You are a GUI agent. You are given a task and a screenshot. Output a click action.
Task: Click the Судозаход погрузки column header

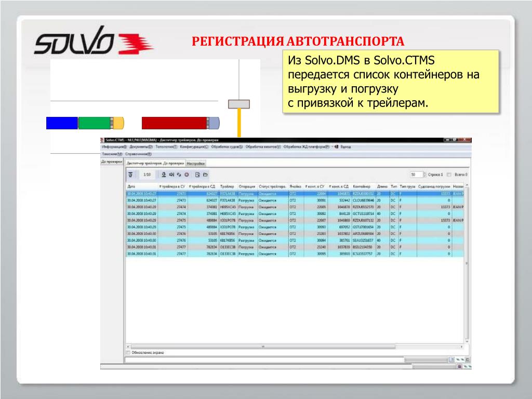pyautogui.click(x=434, y=187)
